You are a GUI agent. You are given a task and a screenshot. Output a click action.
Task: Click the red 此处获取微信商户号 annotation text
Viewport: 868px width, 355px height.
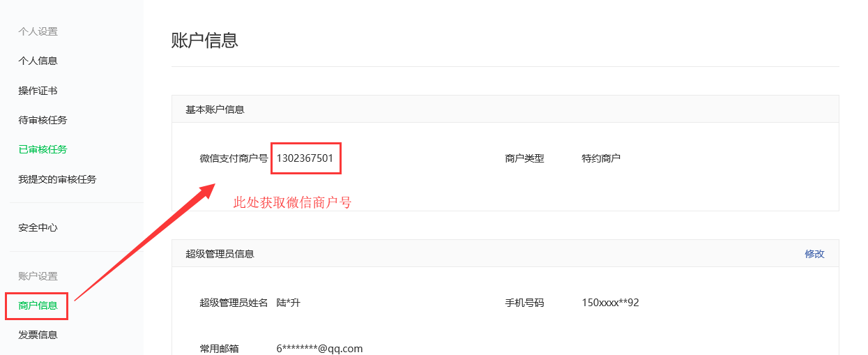click(x=292, y=203)
